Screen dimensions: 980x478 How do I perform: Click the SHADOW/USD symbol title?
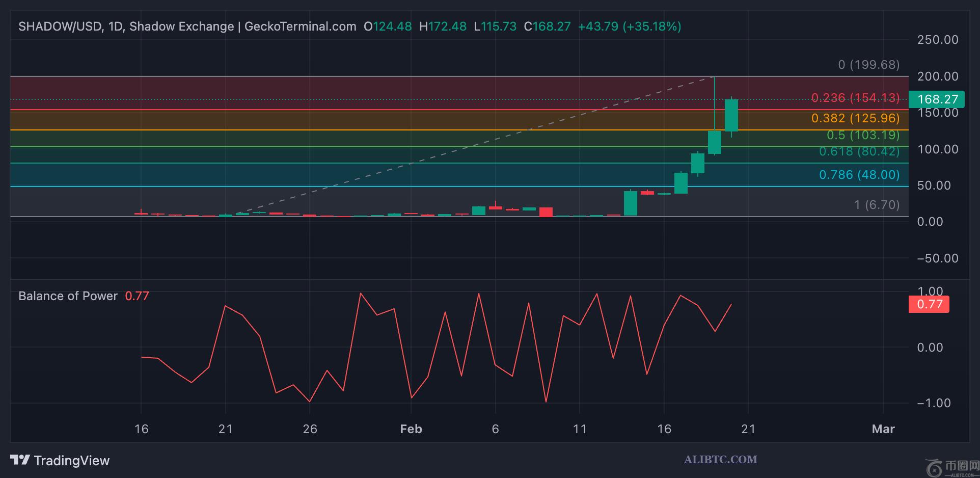click(60, 26)
